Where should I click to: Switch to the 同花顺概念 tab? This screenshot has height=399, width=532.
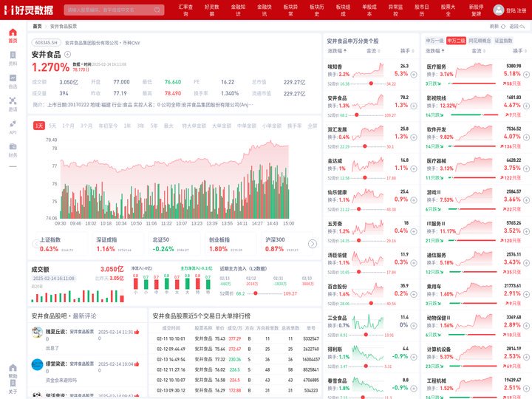coord(480,41)
